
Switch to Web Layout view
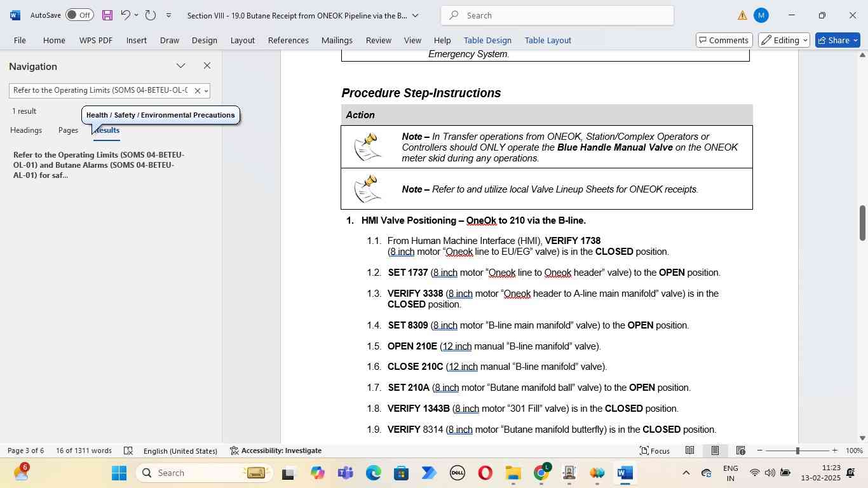click(x=740, y=451)
